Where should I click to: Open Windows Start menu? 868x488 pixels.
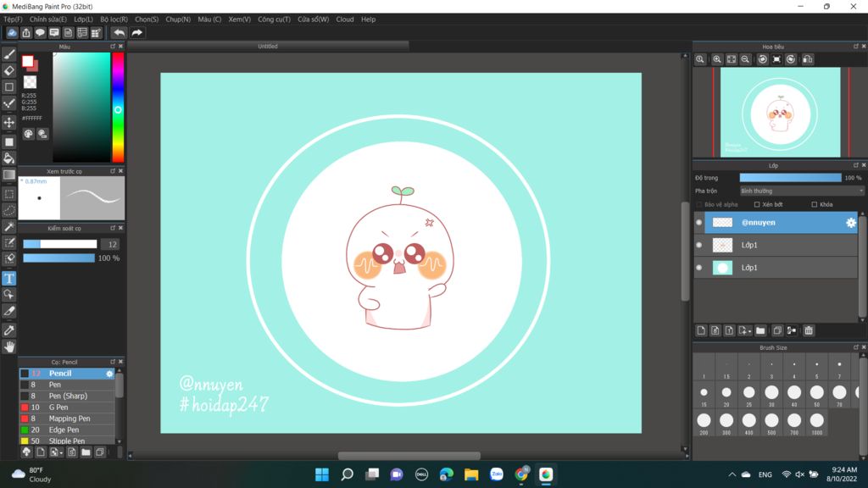[x=321, y=474]
